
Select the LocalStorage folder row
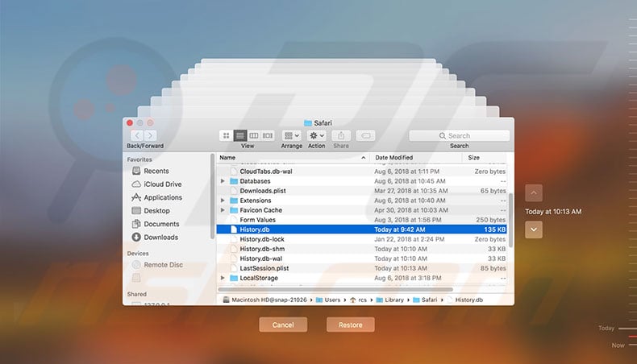click(361, 278)
